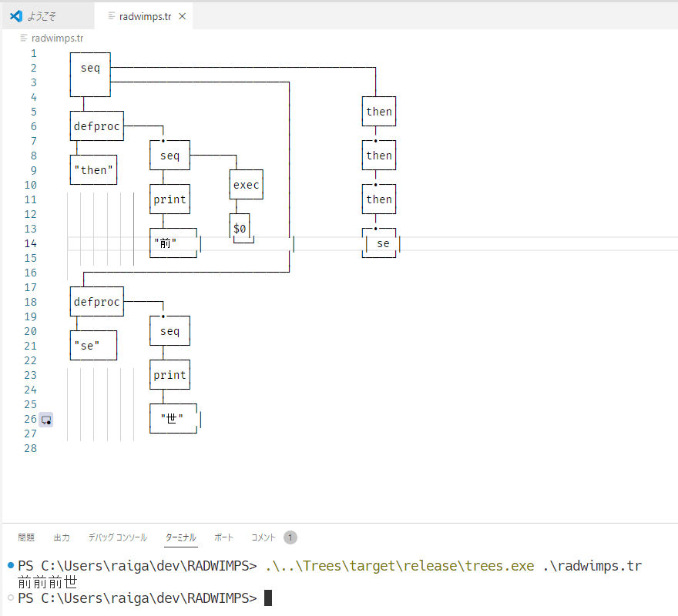Click the "世" string text
This screenshot has width=678, height=616.
pyautogui.click(x=172, y=418)
